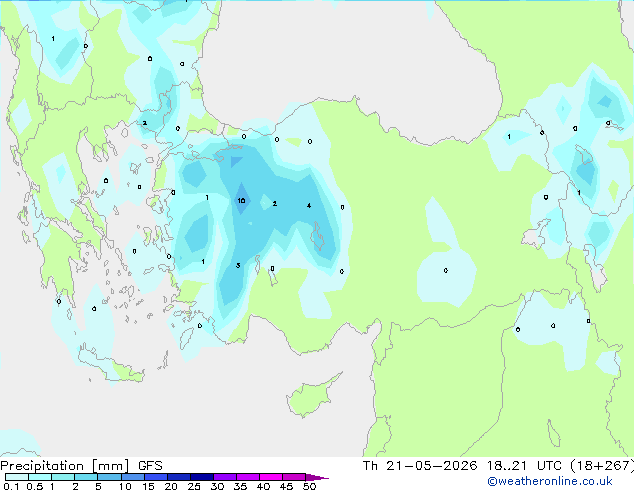This screenshot has height=490, width=634.
Task: Click the 5 mm precipitation value on map
Action: click(238, 265)
